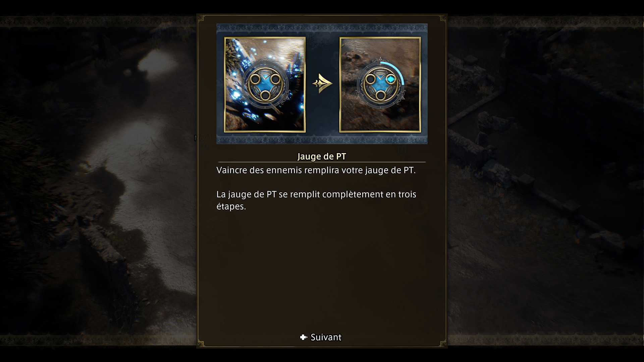Click the blue center of the left gauge emblem
This screenshot has height=362, width=644.
(x=265, y=84)
